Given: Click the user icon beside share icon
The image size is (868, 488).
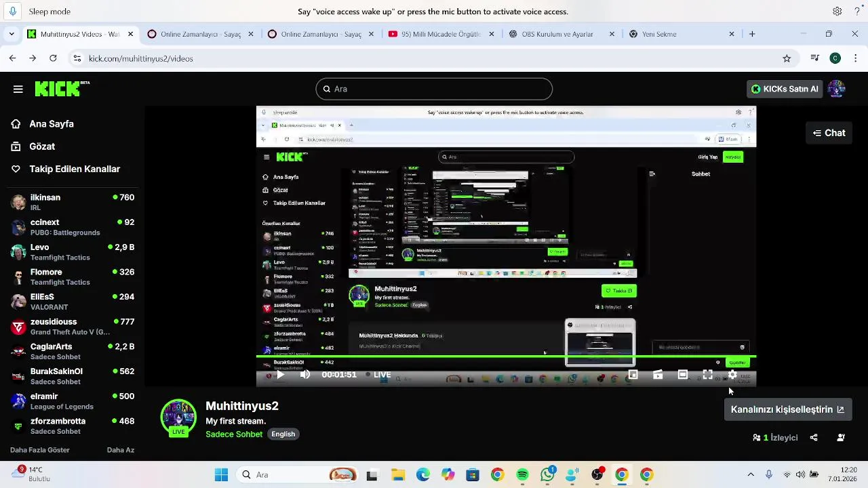Looking at the screenshot, I should click(x=841, y=438).
